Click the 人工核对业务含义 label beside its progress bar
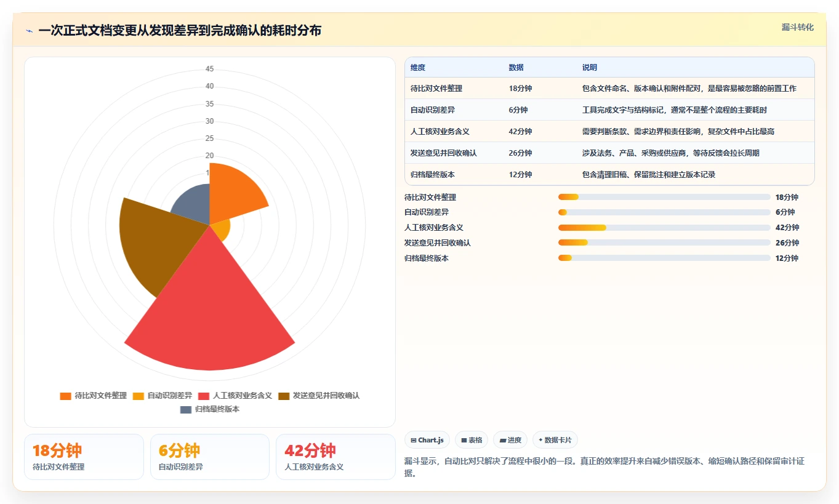Viewport: 839px width, 504px height. (434, 228)
